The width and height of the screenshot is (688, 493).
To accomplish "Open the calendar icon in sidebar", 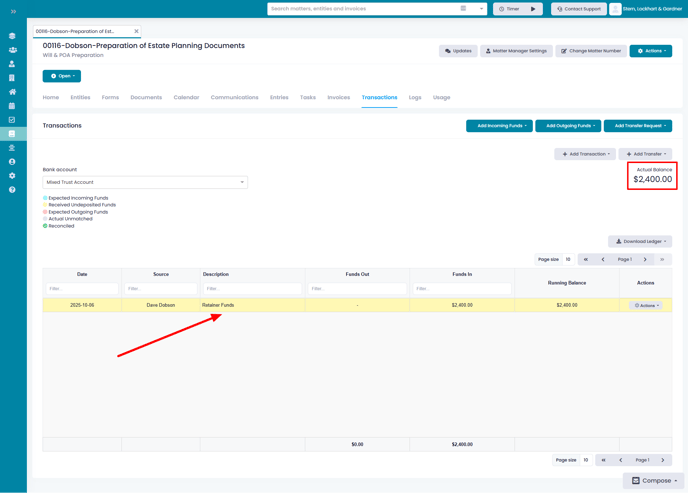I will point(12,106).
